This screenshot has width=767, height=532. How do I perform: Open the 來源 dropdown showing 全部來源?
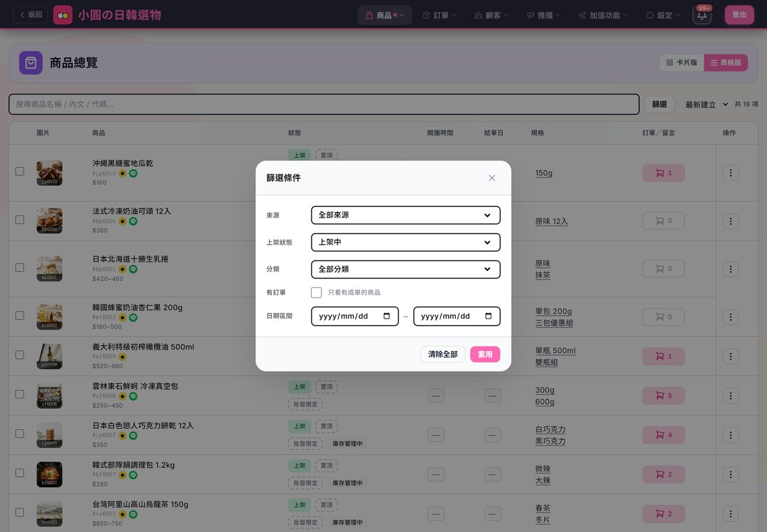[x=405, y=215]
